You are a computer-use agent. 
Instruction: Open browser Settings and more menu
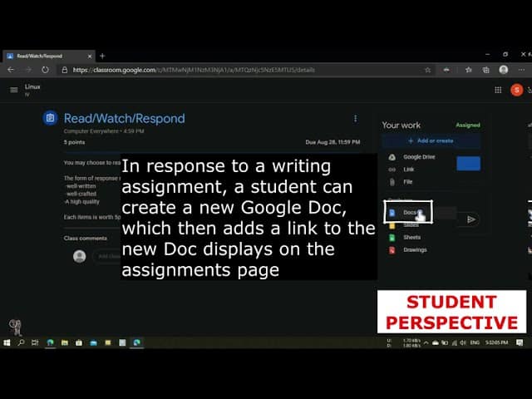click(521, 70)
